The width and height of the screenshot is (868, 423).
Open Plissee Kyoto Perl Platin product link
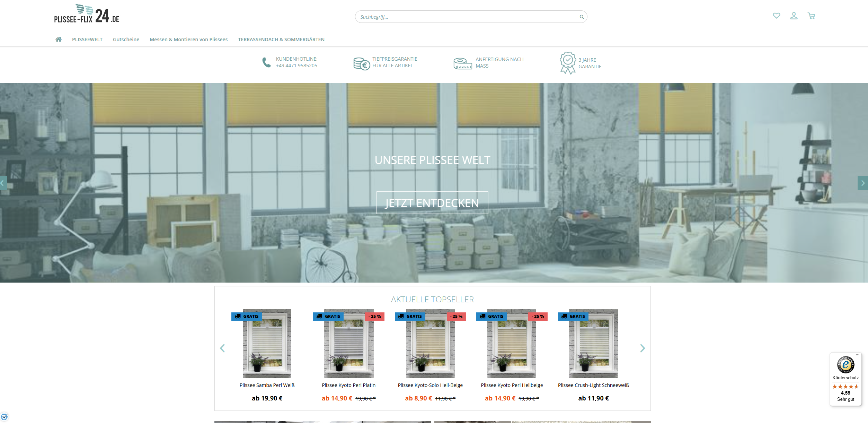pyautogui.click(x=348, y=385)
